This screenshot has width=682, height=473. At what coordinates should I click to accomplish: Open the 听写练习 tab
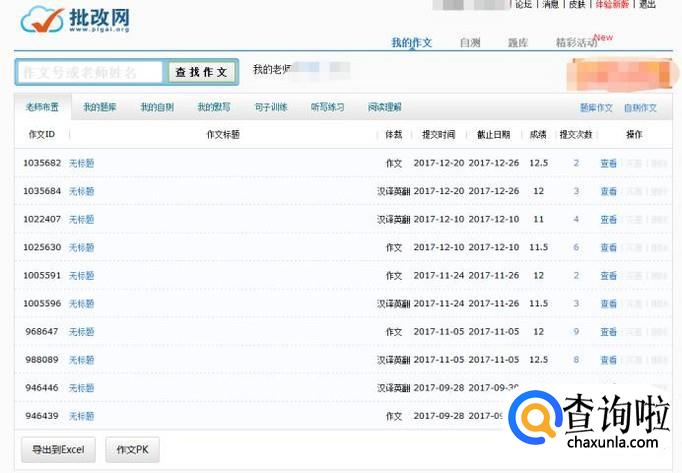(x=327, y=107)
